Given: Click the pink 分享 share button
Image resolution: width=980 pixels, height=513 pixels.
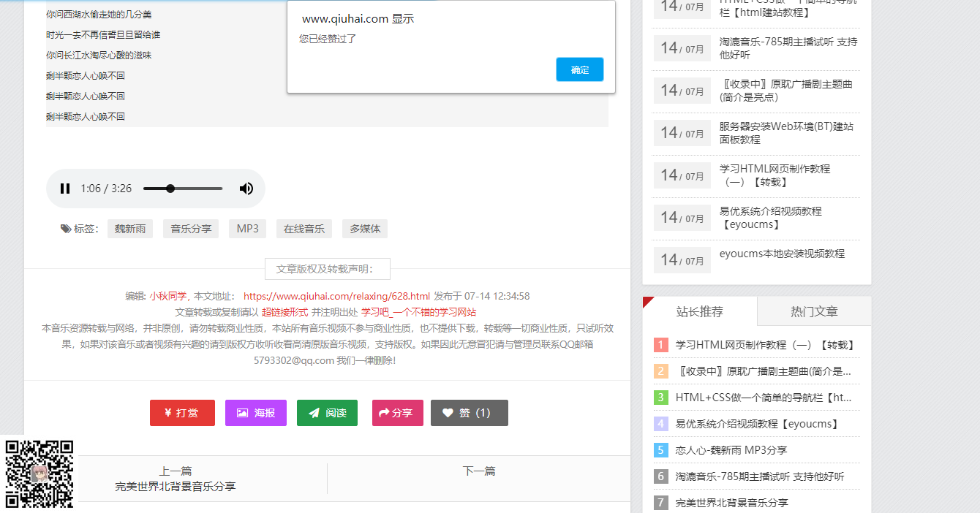Looking at the screenshot, I should [397, 412].
